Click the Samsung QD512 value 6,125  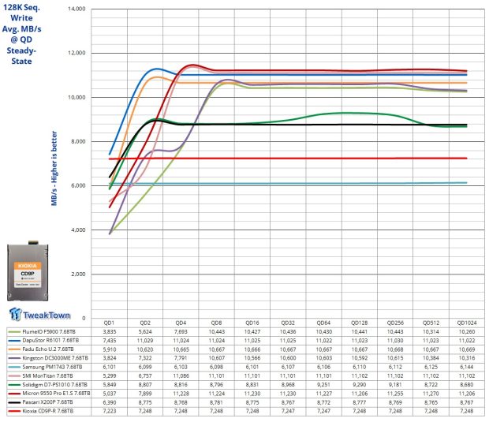(x=431, y=368)
